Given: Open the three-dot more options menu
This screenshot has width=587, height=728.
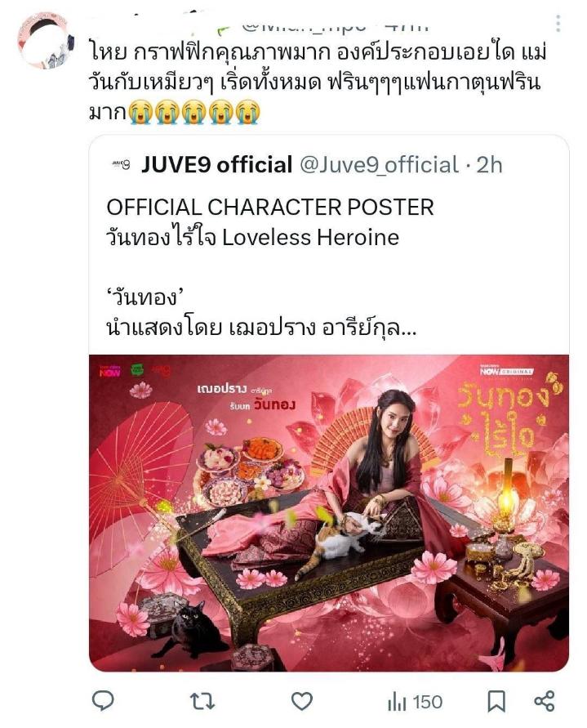Looking at the screenshot, I should pos(558,23).
